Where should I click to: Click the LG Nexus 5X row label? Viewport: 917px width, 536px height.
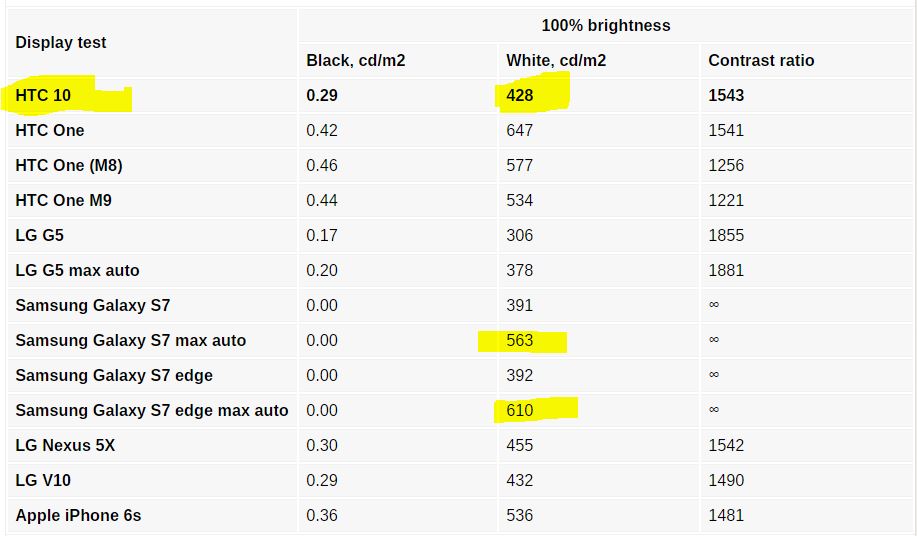pos(65,446)
